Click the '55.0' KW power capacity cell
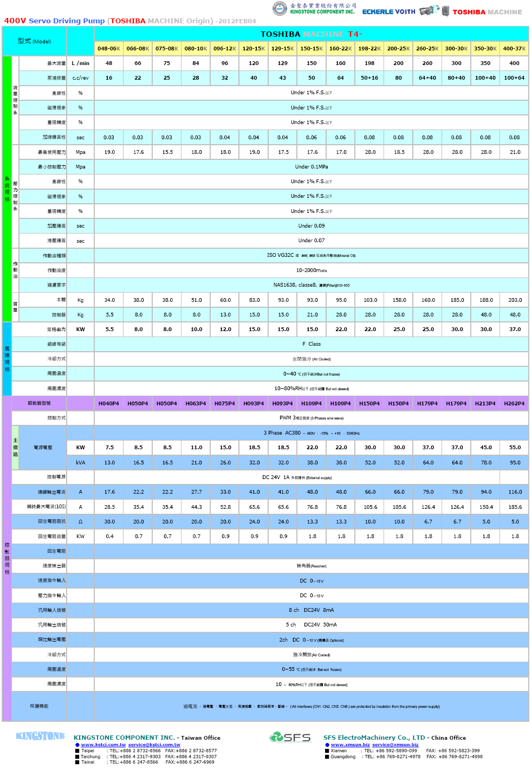Screen dimensions: 532x769 514,448
